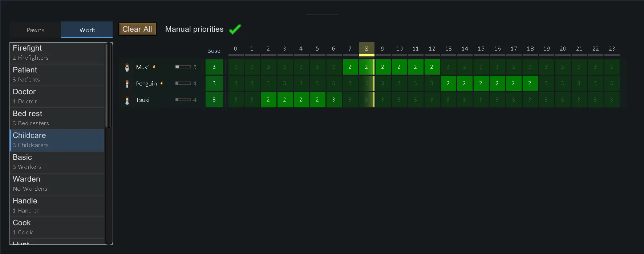
Task: Click the passion flame icon beside Penguin
Action: [162, 83]
